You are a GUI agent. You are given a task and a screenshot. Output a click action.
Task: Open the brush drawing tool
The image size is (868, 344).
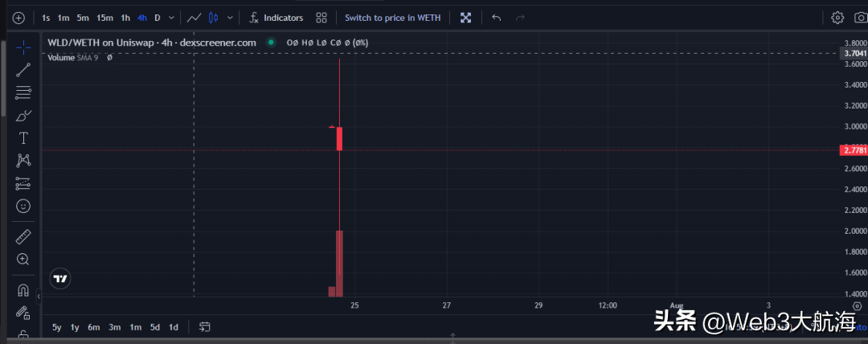[x=23, y=115]
